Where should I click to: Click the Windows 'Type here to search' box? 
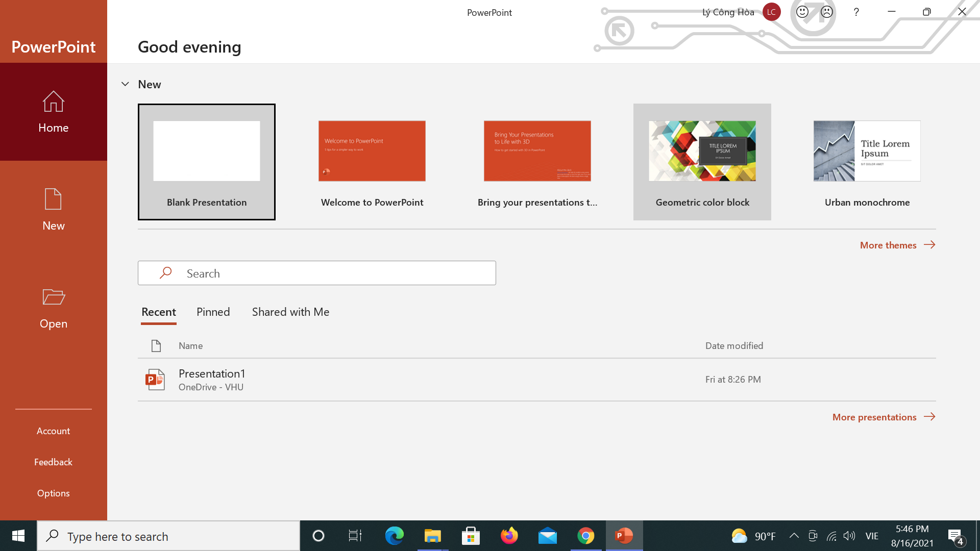click(168, 536)
